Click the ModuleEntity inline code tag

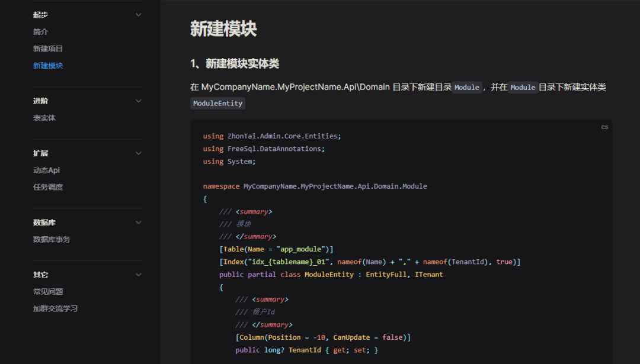(217, 103)
